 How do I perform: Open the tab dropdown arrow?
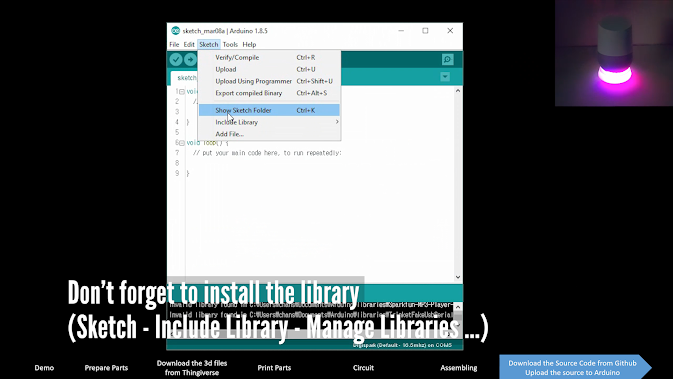(445, 77)
